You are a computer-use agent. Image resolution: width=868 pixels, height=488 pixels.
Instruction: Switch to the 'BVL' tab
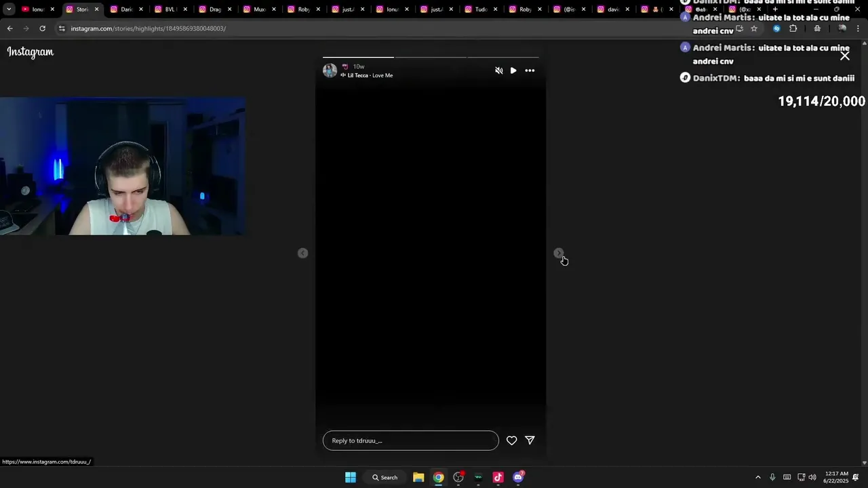(170, 9)
